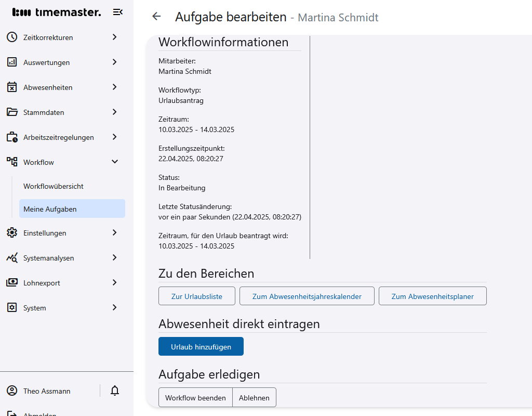Click the Abwesenheiten calendar icon

(x=11, y=87)
